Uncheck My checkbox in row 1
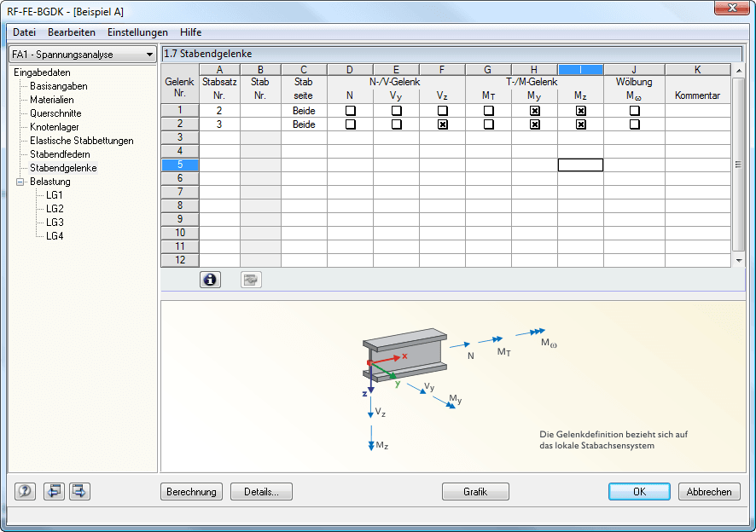 pyautogui.click(x=534, y=110)
